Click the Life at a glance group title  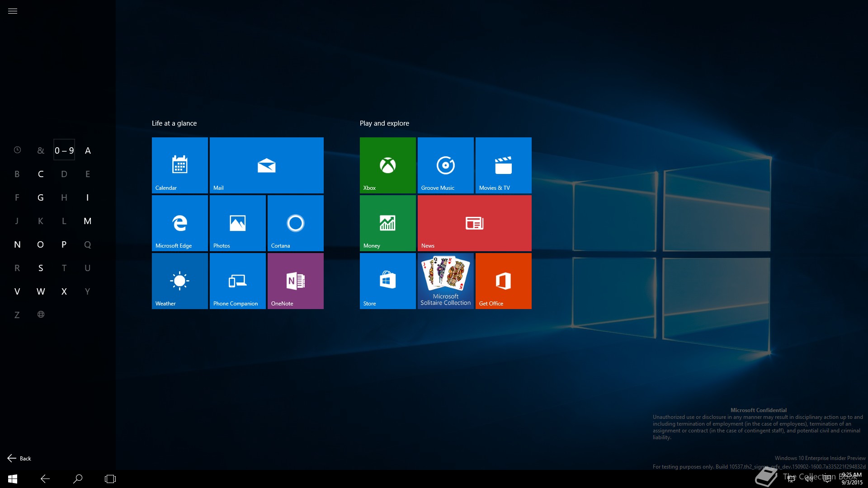pos(175,123)
